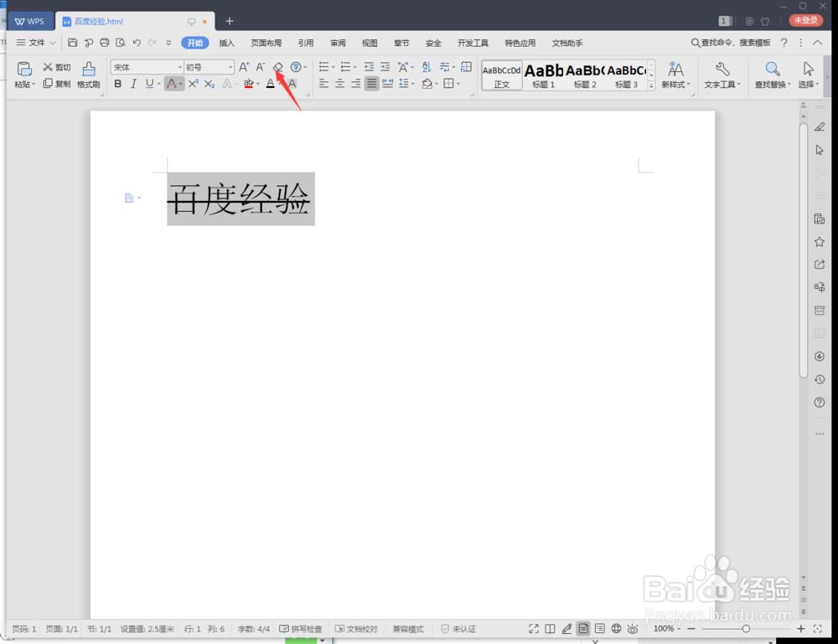This screenshot has height=644, width=838.
Task: Switch to the 审阅 ribbon tab
Action: point(338,44)
